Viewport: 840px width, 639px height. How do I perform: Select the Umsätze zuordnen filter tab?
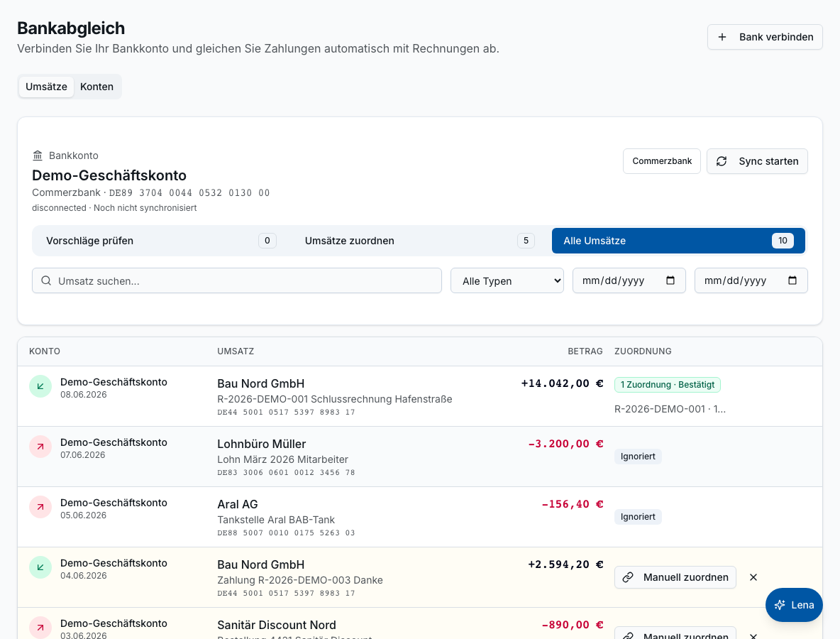pos(419,241)
